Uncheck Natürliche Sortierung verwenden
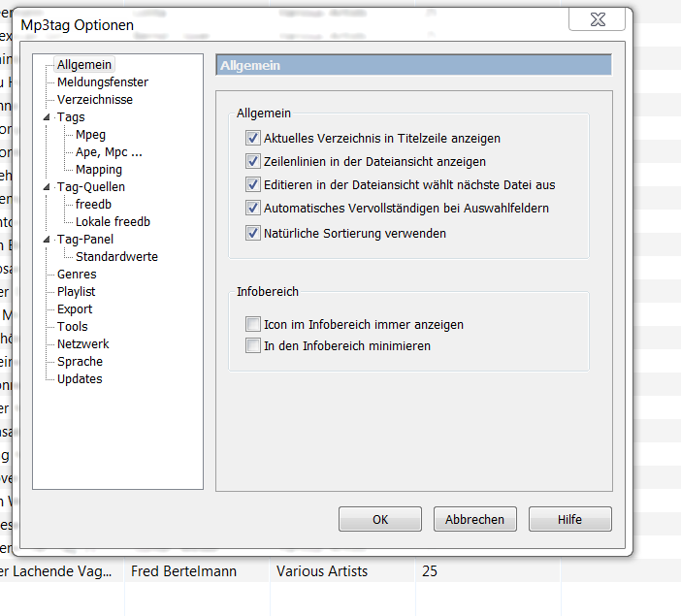681x616 pixels. [x=253, y=233]
